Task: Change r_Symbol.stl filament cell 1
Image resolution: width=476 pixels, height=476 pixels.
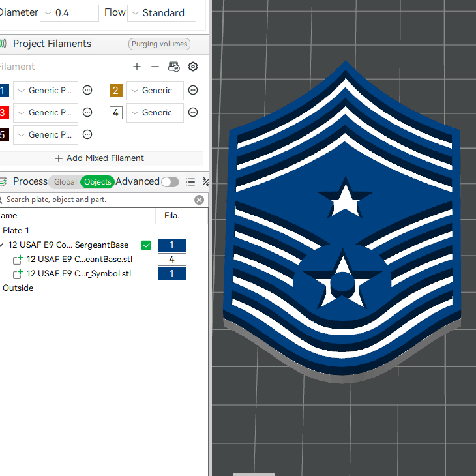Action: 172,274
